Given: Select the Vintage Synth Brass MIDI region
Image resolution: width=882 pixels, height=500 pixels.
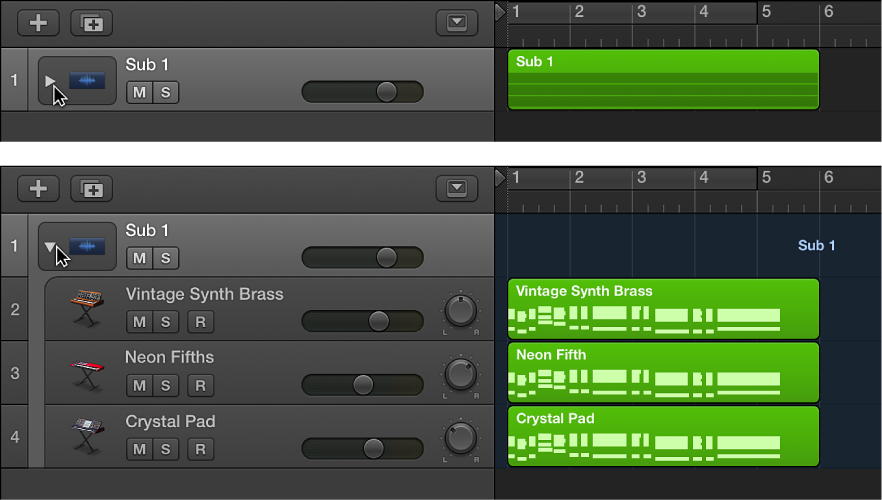Looking at the screenshot, I should 663,309.
